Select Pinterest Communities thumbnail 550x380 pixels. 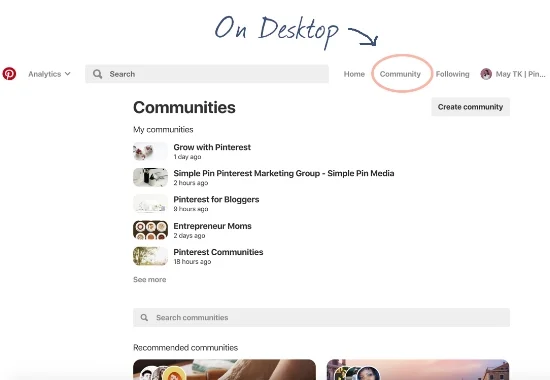pos(150,256)
